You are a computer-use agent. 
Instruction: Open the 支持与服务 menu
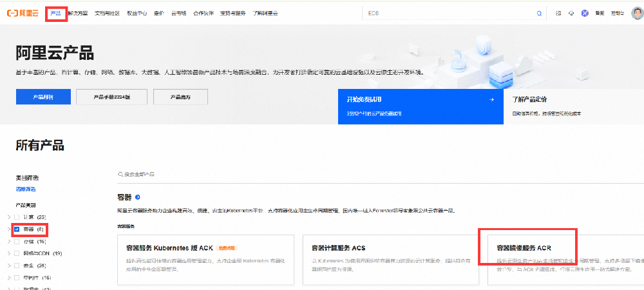tap(233, 14)
